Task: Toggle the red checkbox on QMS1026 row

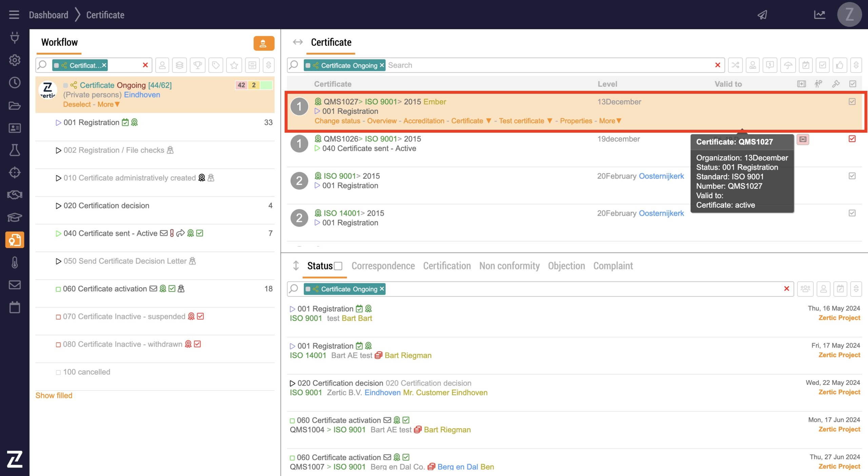Action: point(852,139)
